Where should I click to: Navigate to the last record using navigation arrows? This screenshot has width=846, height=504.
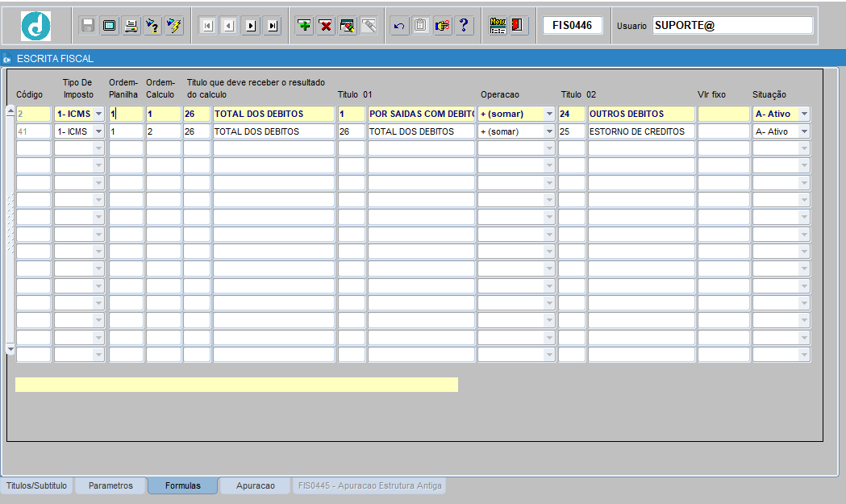(272, 25)
